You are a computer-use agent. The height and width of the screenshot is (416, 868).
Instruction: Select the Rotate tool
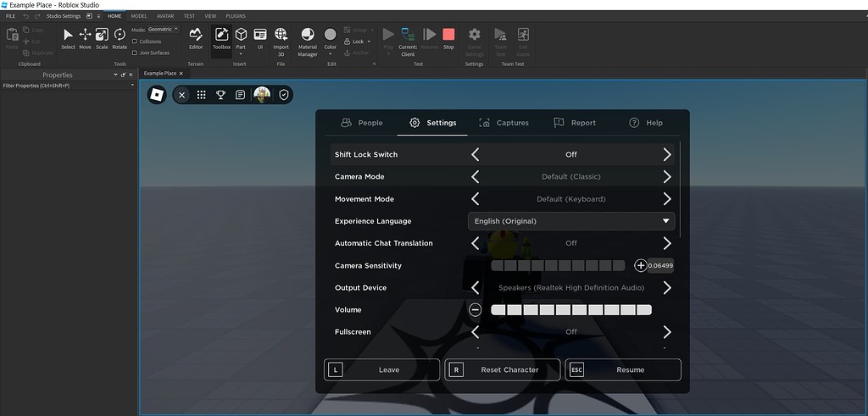tap(120, 38)
